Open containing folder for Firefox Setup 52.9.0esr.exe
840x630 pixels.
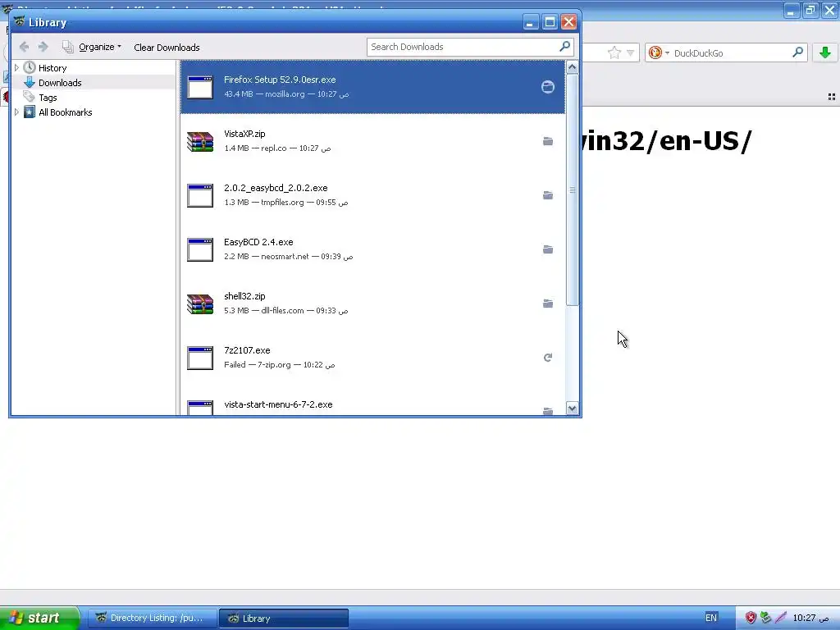(547, 87)
